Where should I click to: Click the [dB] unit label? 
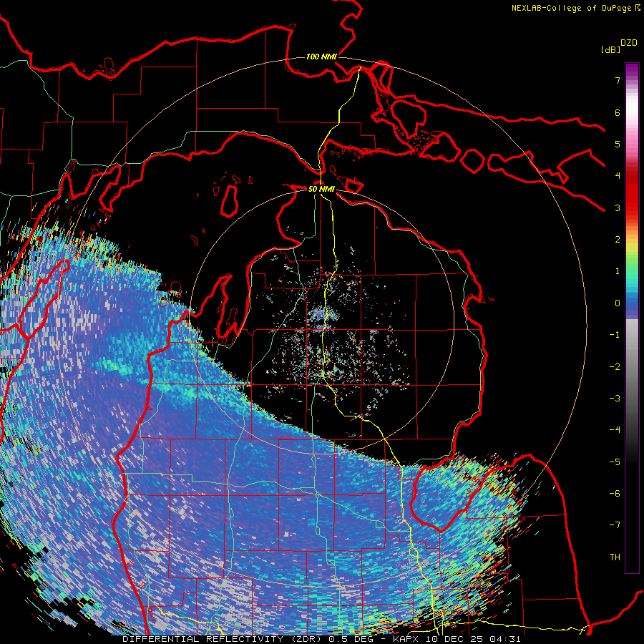click(610, 50)
